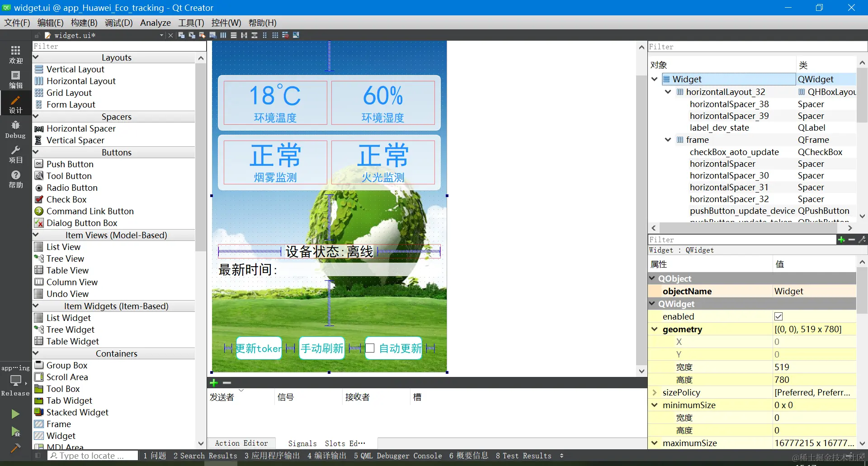Click the Lay Out Vertically toolbar icon
This screenshot has width=868, height=466.
[234, 35]
